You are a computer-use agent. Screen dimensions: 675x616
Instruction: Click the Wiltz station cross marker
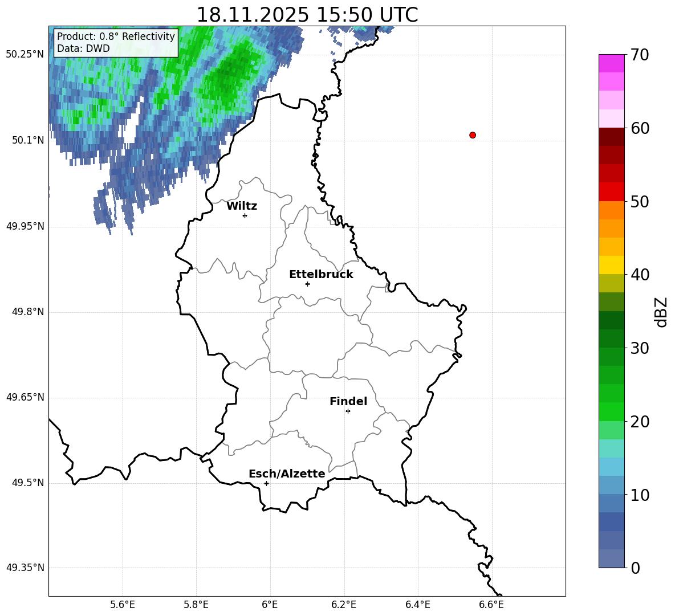click(x=245, y=215)
